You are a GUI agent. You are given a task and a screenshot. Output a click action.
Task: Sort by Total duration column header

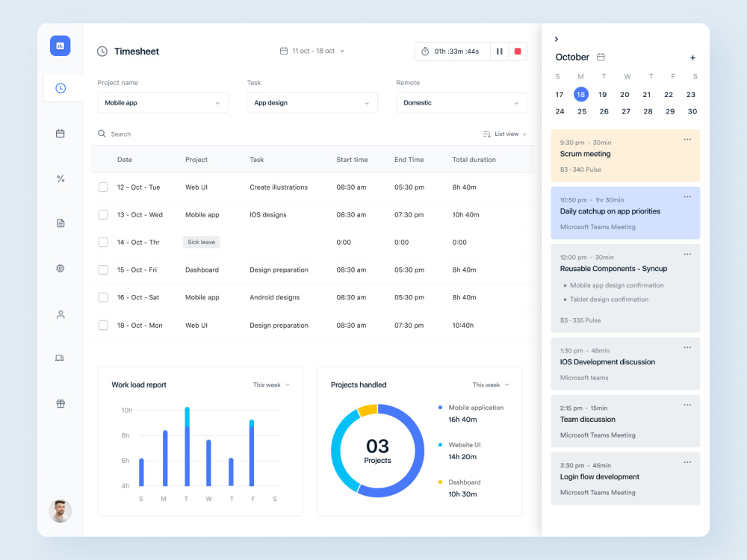[474, 160]
